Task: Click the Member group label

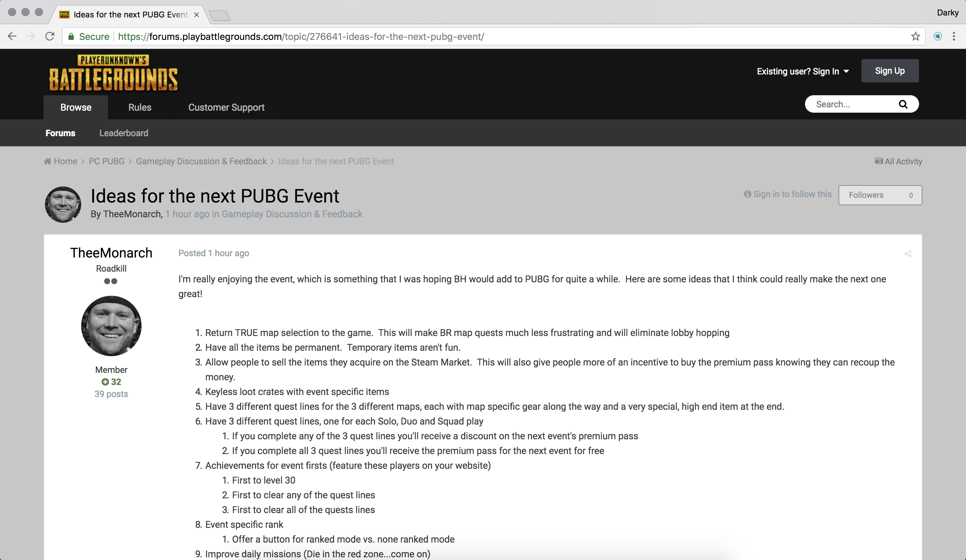Action: click(x=111, y=370)
